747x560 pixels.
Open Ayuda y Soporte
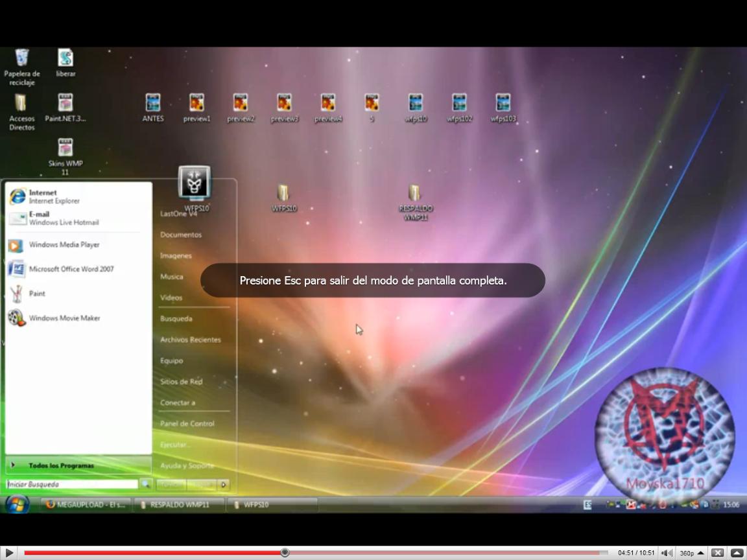pyautogui.click(x=187, y=465)
